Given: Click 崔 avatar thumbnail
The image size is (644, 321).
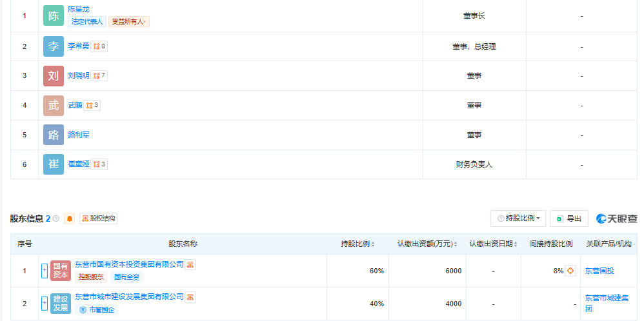Looking at the screenshot, I should (x=54, y=164).
